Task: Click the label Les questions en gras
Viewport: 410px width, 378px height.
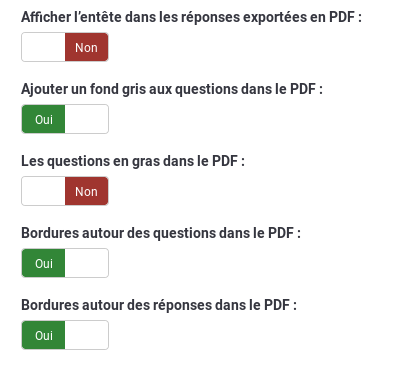Action: tap(133, 161)
